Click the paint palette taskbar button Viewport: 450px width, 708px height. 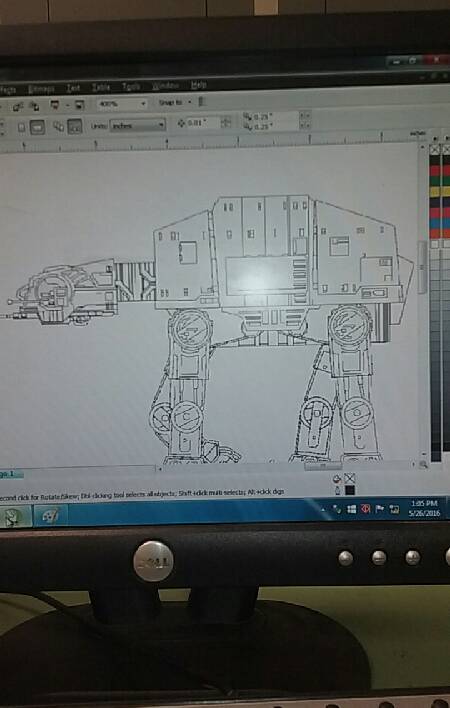pos(51,515)
